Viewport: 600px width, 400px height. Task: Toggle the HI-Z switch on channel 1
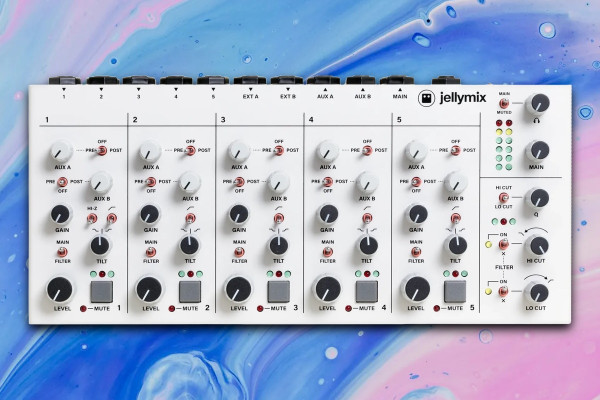point(91,219)
